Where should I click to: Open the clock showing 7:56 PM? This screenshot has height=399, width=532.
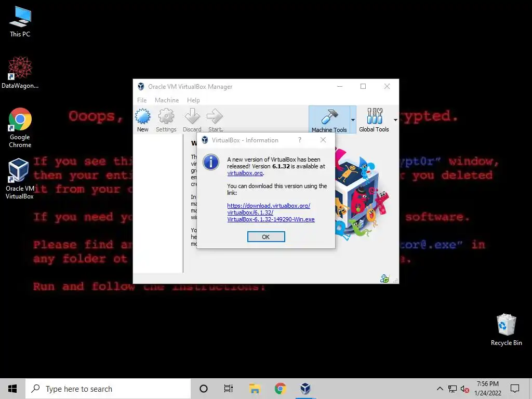[487, 389]
